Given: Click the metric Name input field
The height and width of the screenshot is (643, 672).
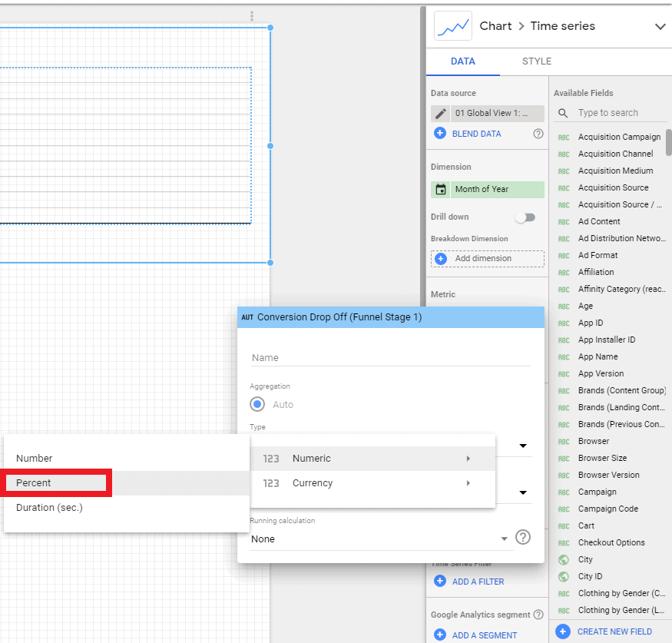Looking at the screenshot, I should (389, 357).
